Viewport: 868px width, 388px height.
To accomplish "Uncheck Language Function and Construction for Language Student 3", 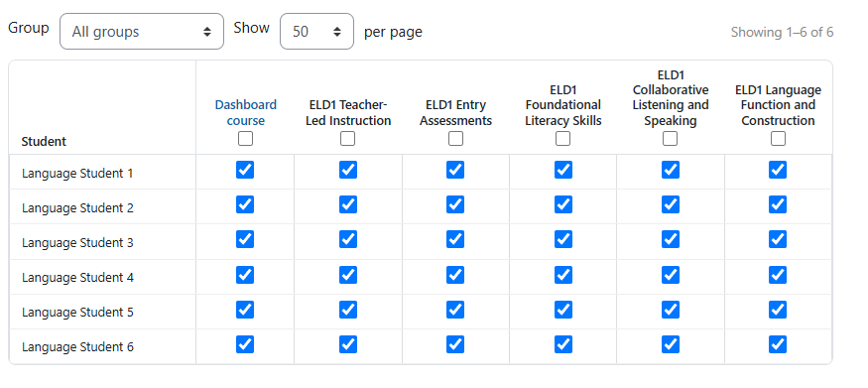I will point(778,240).
